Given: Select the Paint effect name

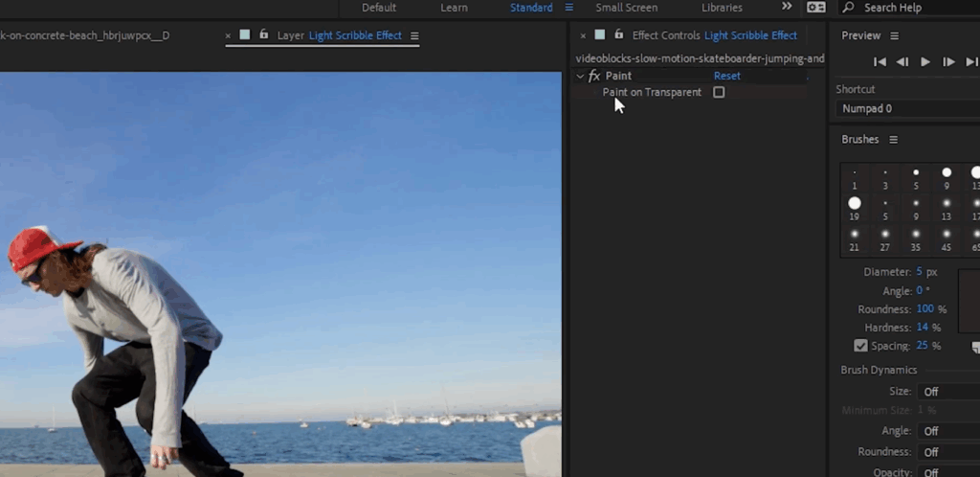Looking at the screenshot, I should point(618,76).
